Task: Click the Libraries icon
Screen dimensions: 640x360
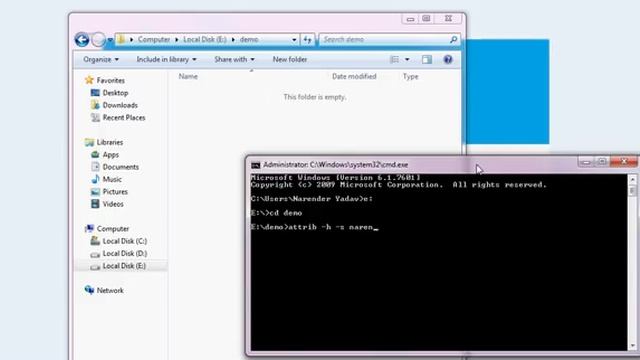Action: point(89,142)
